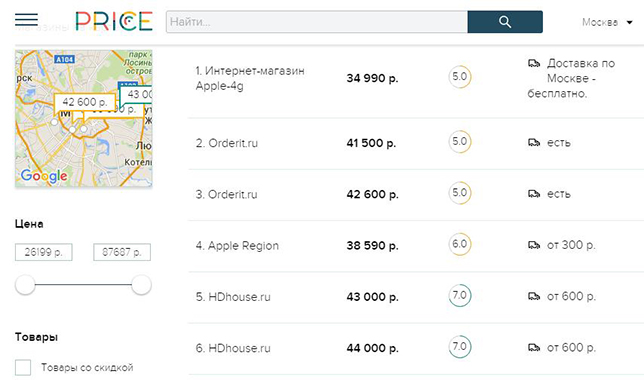Click in the Найти search field
The height and width of the screenshot is (380, 644).
[x=317, y=22]
